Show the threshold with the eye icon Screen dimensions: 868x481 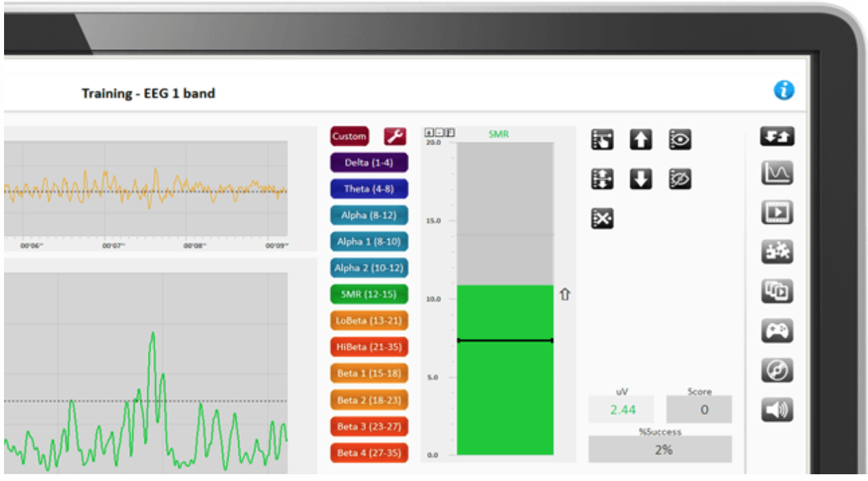[680, 140]
